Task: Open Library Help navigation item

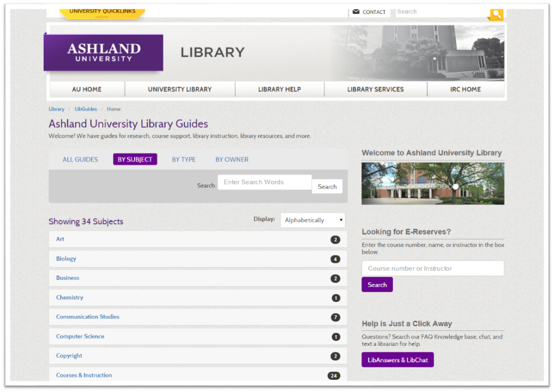Action: [x=279, y=90]
